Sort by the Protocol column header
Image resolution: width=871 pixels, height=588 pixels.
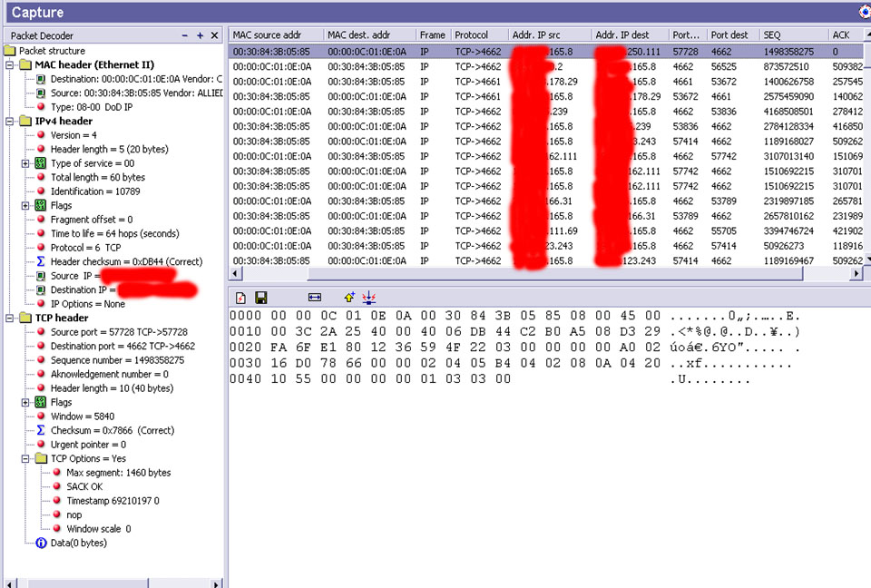478,35
